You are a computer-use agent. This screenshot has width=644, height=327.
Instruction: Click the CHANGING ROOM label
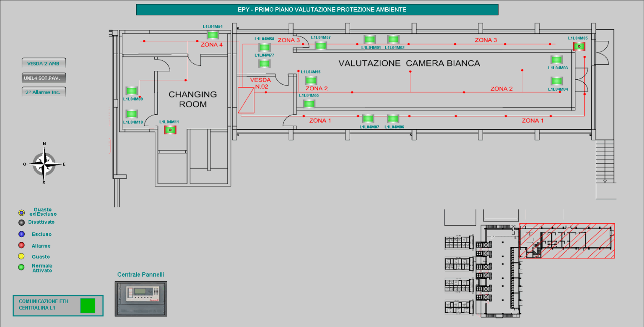pos(193,99)
